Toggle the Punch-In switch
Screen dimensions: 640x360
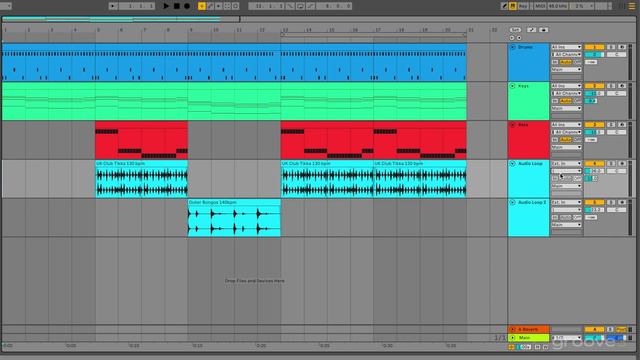[x=291, y=6]
